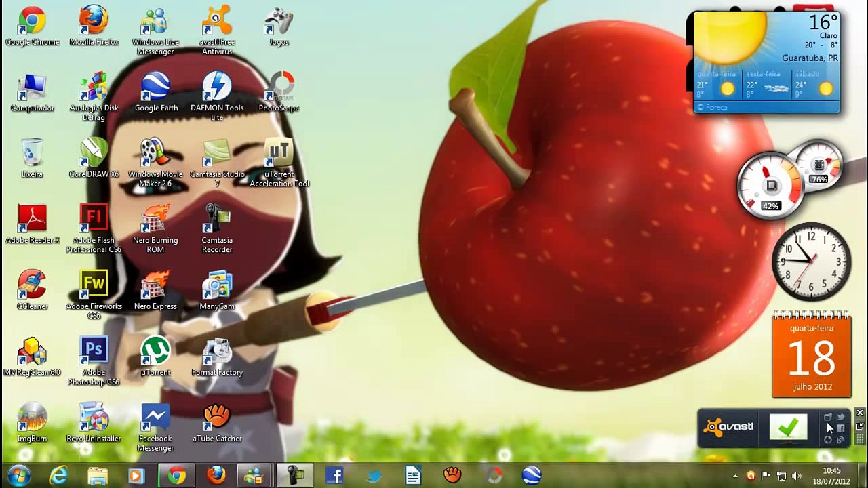Switch to Camtasia Recorder taskbar button
868x488 pixels.
[294, 476]
